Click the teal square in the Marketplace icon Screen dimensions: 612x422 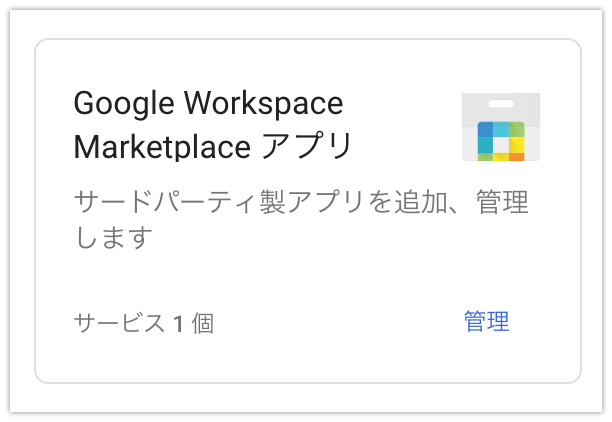(485, 144)
